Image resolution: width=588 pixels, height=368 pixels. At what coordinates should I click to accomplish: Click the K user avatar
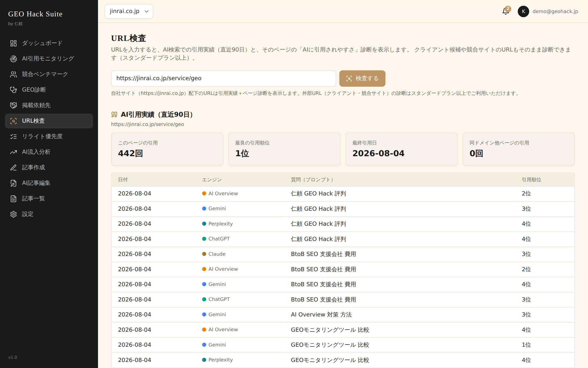pyautogui.click(x=523, y=11)
